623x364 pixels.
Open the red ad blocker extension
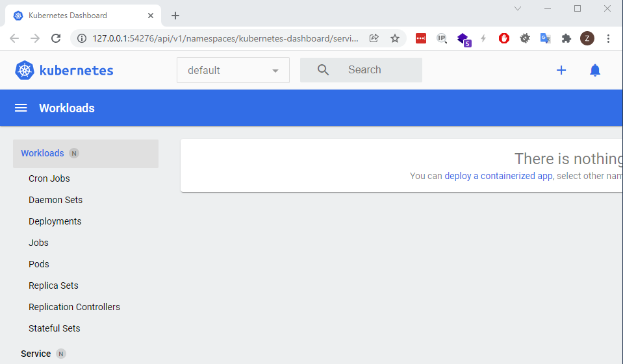[504, 38]
